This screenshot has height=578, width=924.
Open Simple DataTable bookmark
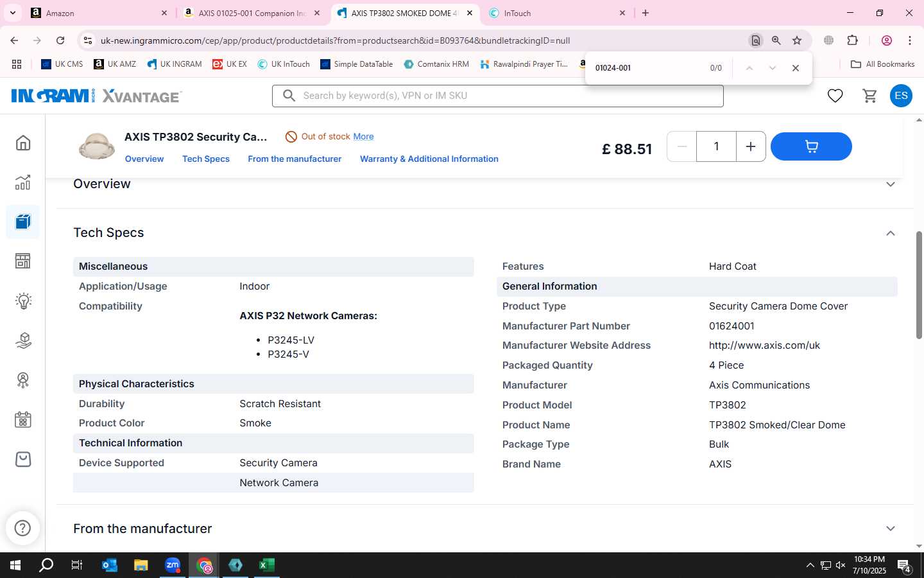[357, 64]
